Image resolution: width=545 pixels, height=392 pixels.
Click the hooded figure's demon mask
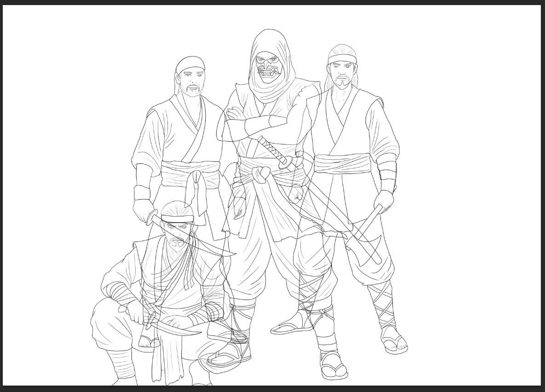(270, 69)
